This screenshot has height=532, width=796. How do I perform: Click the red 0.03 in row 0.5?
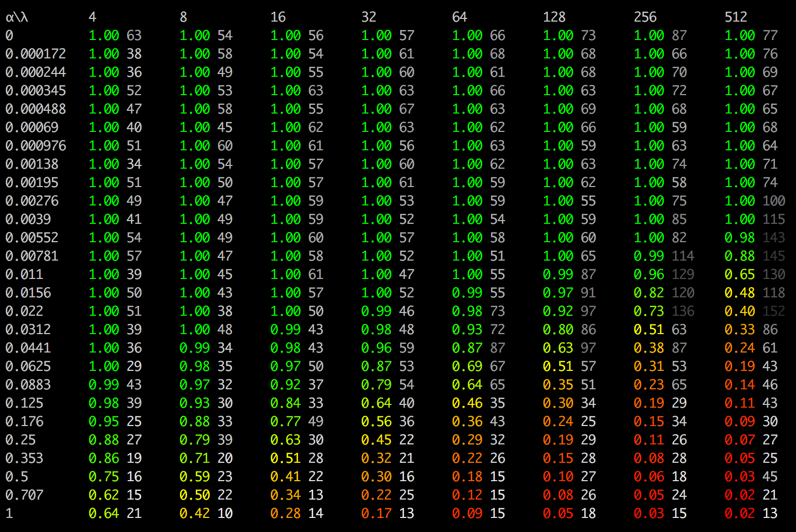pos(740,477)
